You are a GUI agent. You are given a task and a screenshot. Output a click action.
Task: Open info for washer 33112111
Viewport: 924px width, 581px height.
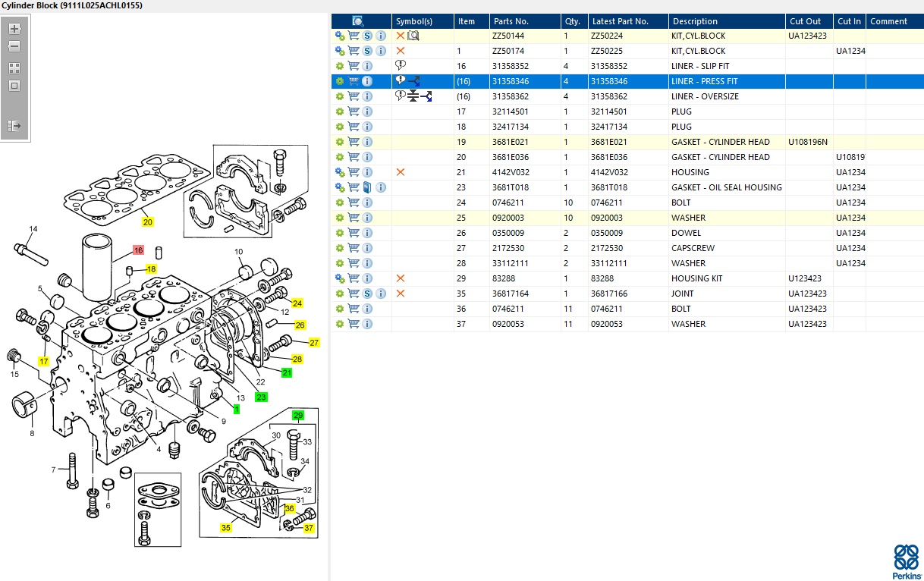click(367, 263)
